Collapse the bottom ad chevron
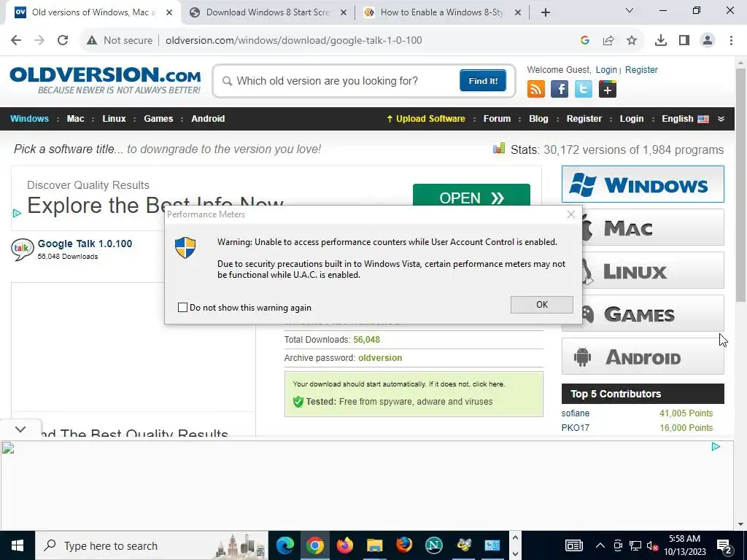The width and height of the screenshot is (747, 560). (x=20, y=429)
